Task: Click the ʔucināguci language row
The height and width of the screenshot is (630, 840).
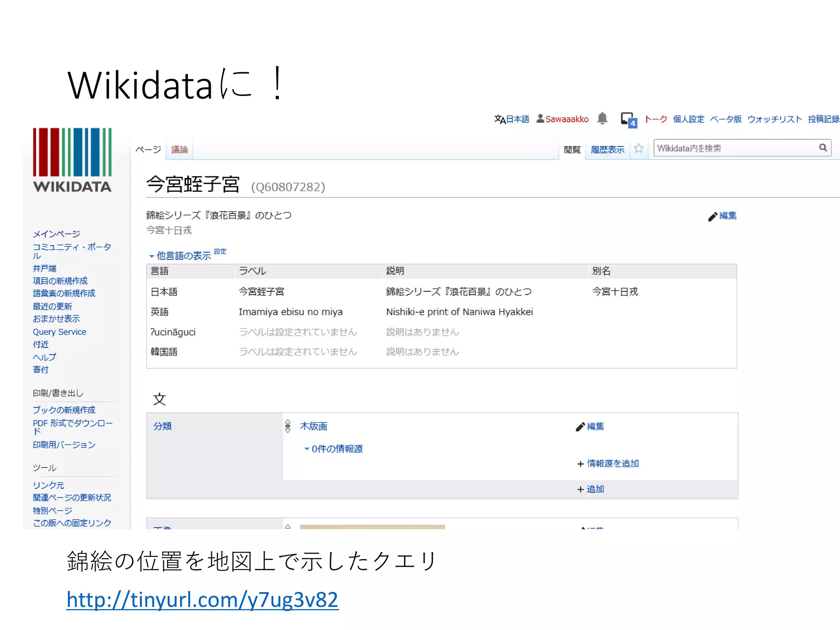Action: 441,332
